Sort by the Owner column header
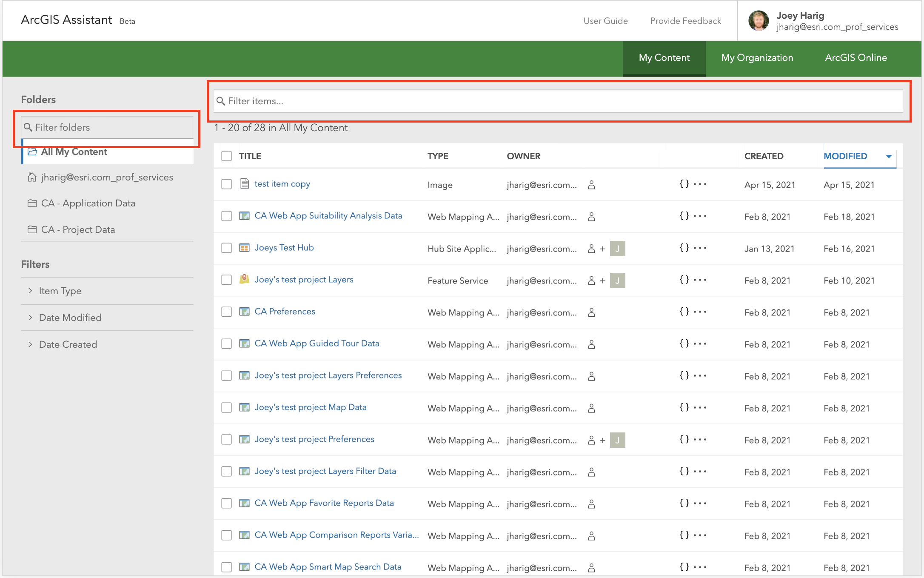This screenshot has width=924, height=578. point(523,156)
